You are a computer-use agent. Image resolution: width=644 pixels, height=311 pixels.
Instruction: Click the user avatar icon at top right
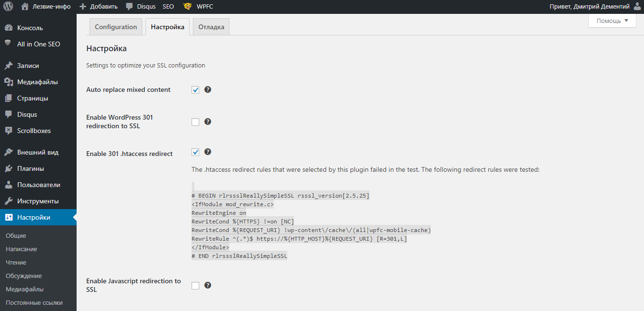point(637,7)
